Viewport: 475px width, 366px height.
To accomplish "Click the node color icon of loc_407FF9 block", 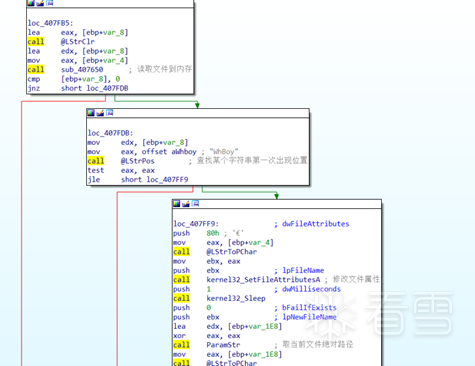I will point(176,203).
